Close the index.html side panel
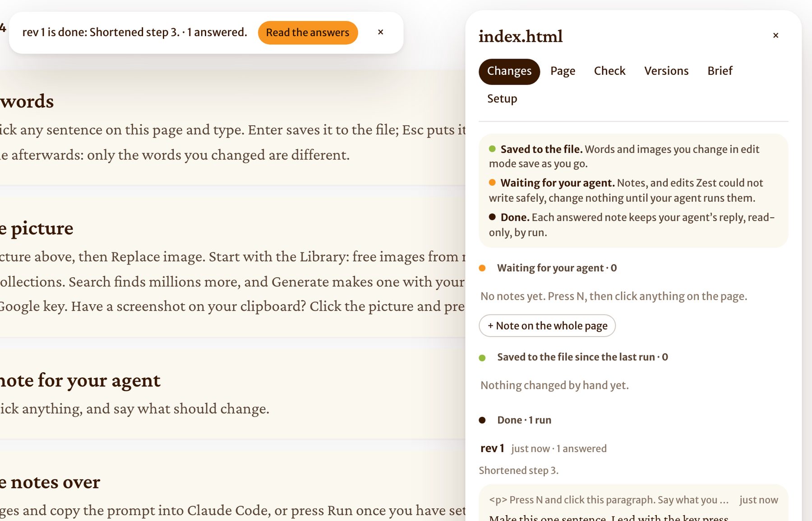This screenshot has width=812, height=521. [775, 36]
